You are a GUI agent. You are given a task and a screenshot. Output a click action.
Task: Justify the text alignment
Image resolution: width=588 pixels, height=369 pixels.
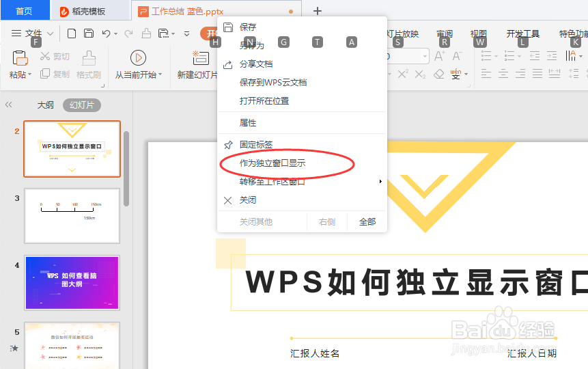pos(537,74)
